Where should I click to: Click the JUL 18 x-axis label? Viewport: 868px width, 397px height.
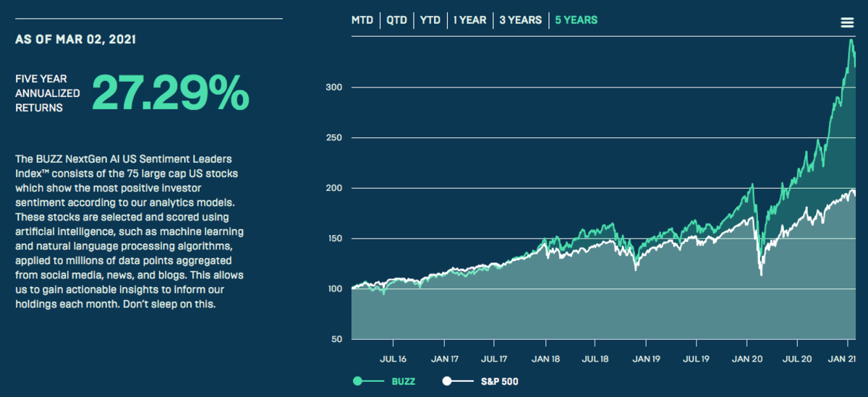pos(595,358)
